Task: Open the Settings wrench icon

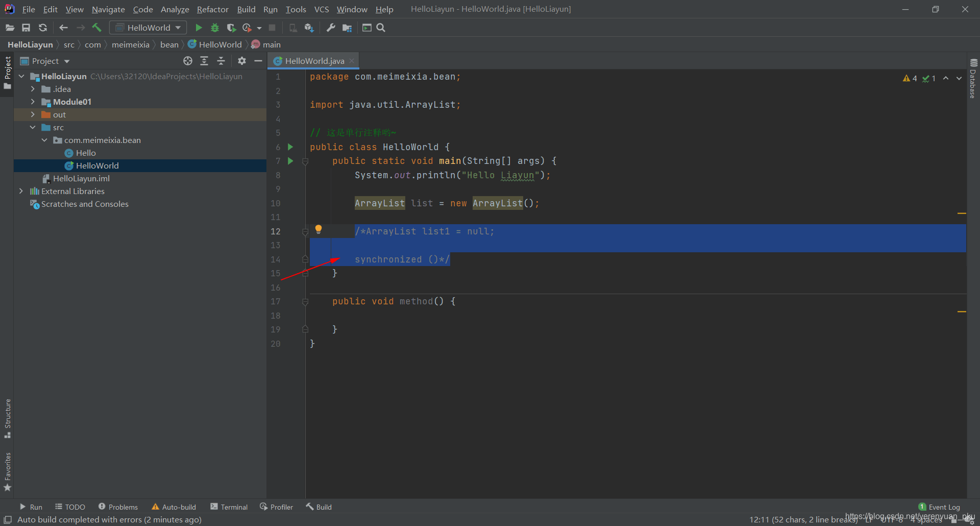Action: [331, 28]
